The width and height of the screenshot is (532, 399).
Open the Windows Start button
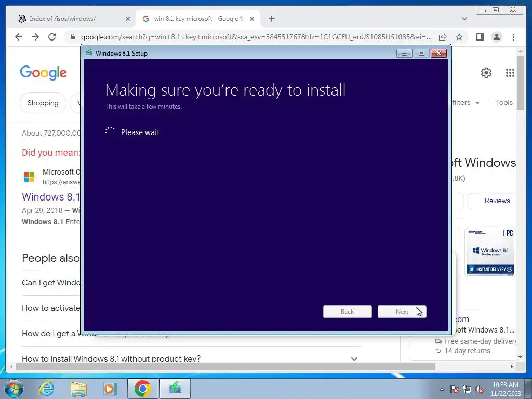(x=14, y=389)
